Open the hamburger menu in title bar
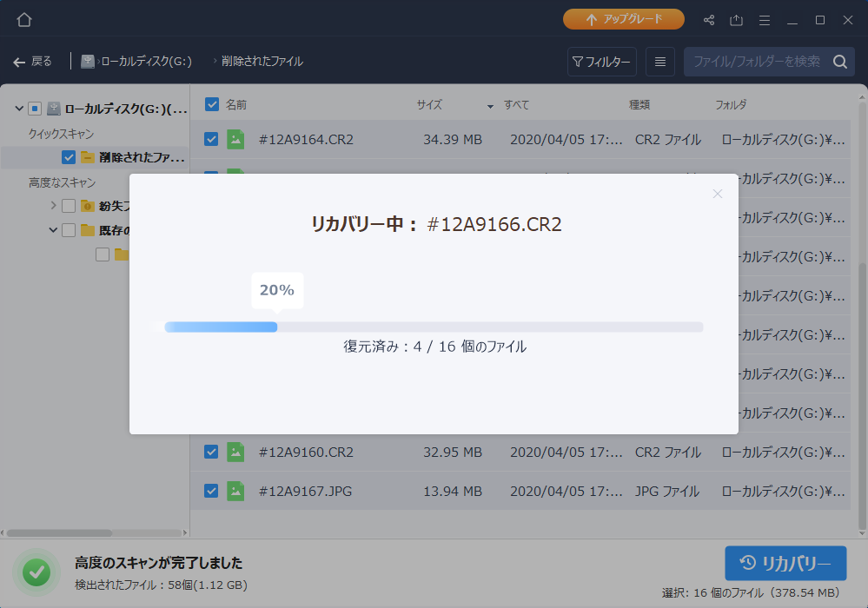Viewport: 868px width, 608px height. [765, 20]
